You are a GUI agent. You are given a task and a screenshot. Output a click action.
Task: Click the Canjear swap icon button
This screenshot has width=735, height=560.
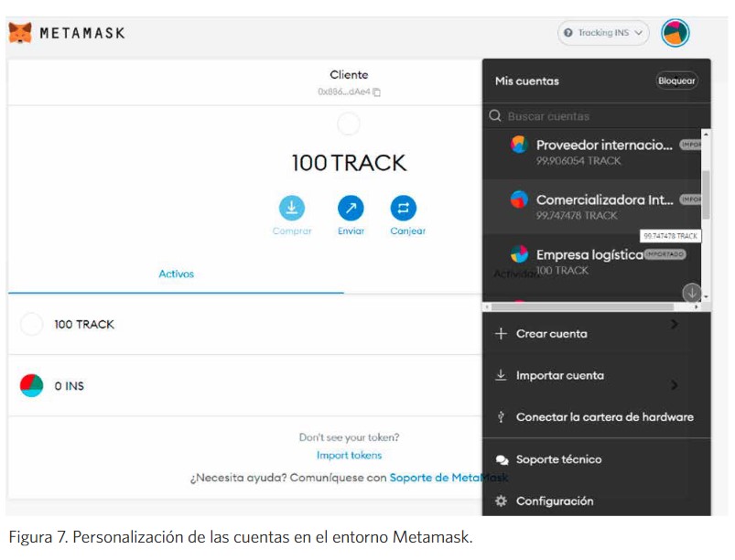click(x=403, y=208)
